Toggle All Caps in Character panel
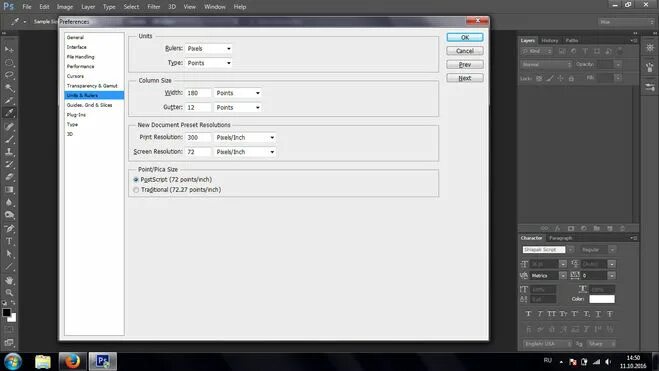The image size is (659, 371). pos(551,314)
